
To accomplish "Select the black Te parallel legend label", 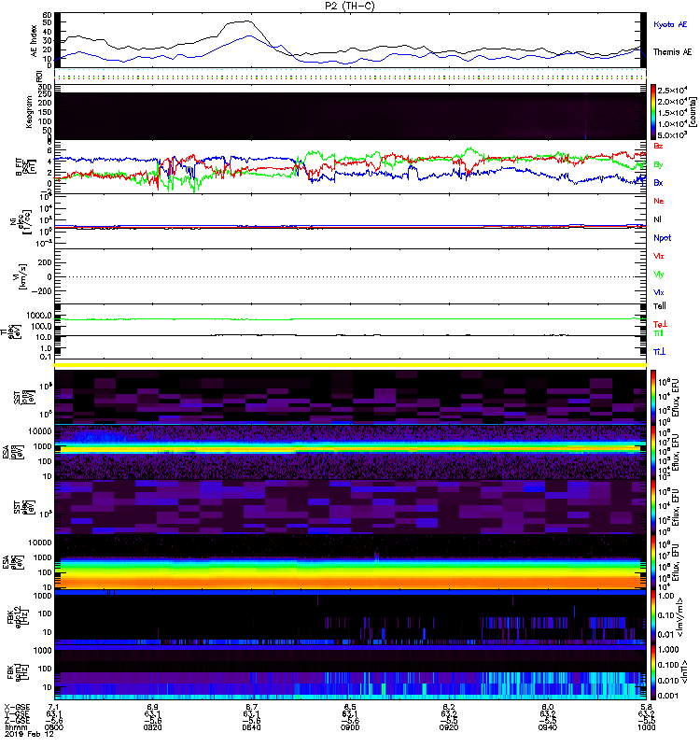I will pyautogui.click(x=660, y=306).
